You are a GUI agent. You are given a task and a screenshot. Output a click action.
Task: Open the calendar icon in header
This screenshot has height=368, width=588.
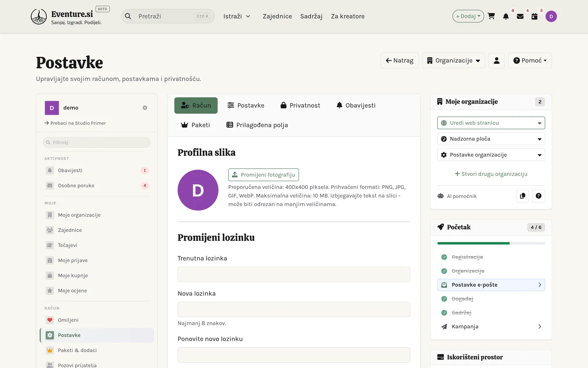point(535,16)
